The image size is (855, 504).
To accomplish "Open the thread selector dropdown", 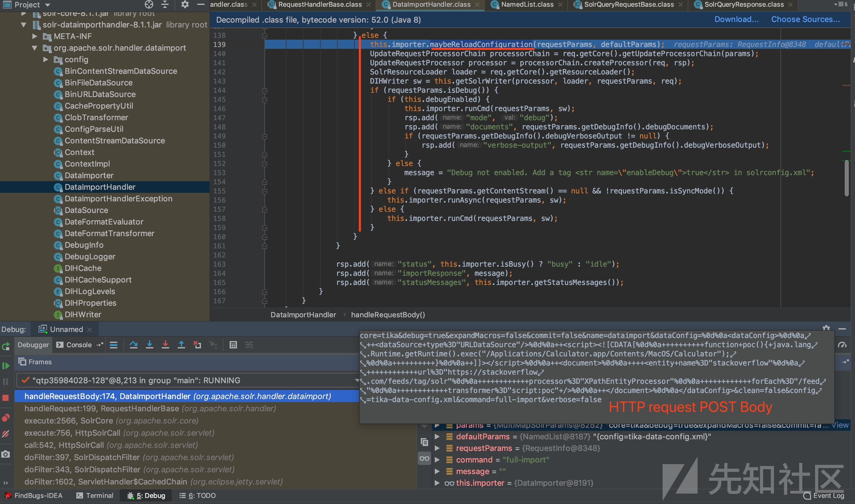I will click(x=357, y=380).
